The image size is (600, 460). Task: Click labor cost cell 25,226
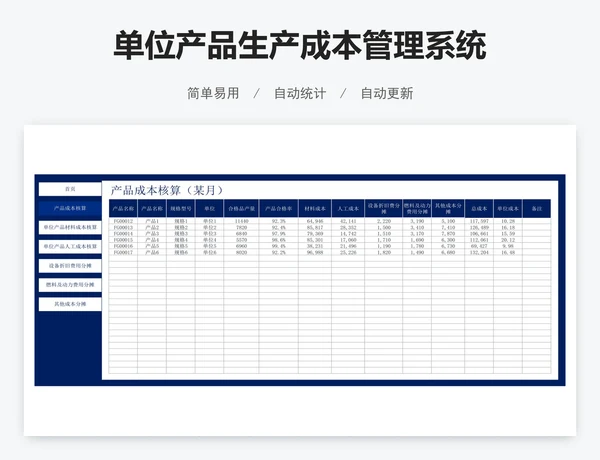pyautogui.click(x=348, y=253)
